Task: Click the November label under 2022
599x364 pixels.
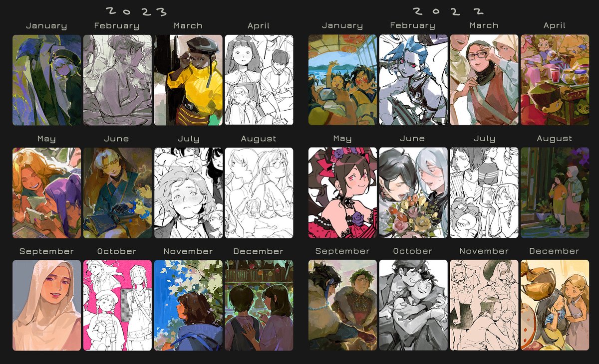Action: click(x=484, y=251)
